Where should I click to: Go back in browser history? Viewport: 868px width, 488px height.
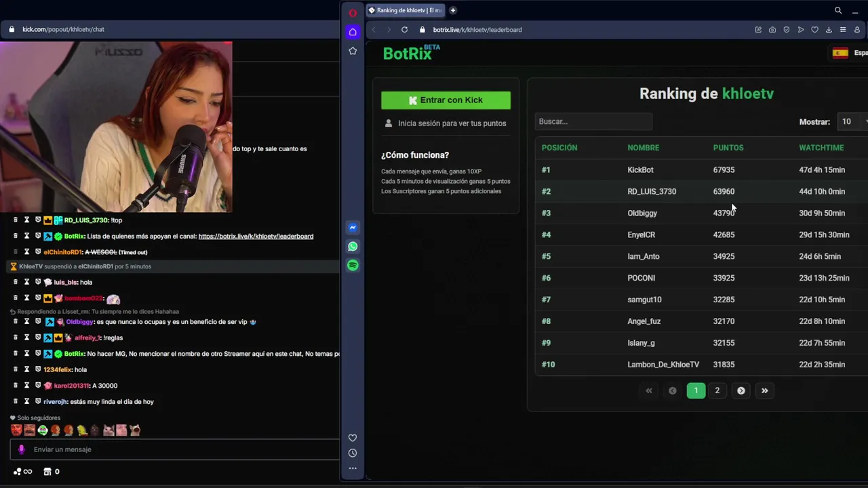373,30
